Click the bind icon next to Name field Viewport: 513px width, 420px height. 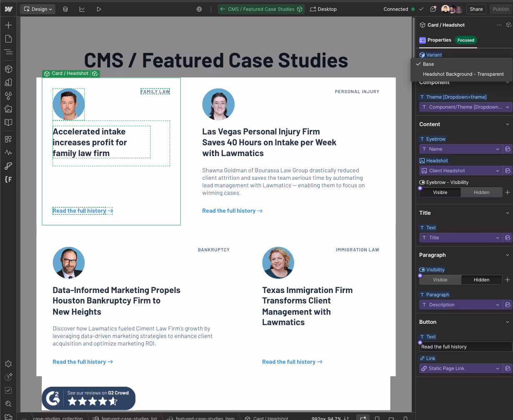click(508, 149)
